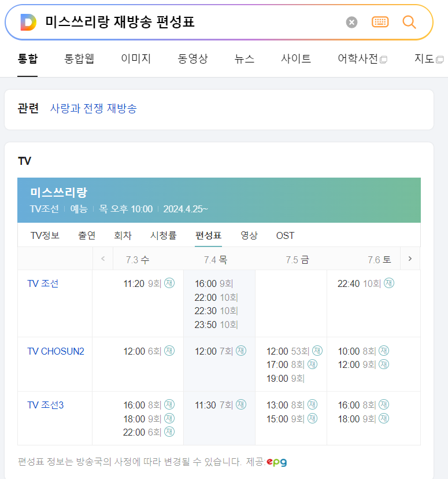
Task: Switch to the 통합웹 tab
Action: pyautogui.click(x=79, y=58)
